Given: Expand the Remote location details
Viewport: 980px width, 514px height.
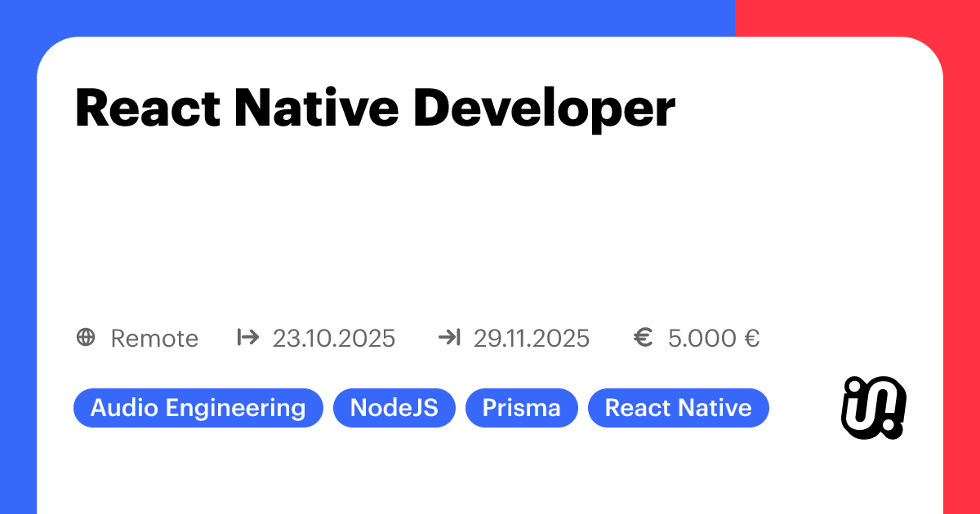Looking at the screenshot, I should (154, 338).
